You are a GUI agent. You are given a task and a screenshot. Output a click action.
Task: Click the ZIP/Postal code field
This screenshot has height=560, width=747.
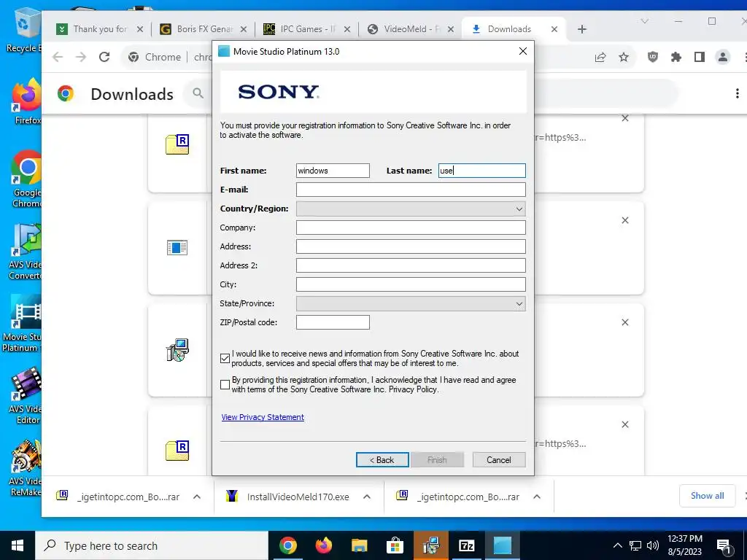point(333,322)
